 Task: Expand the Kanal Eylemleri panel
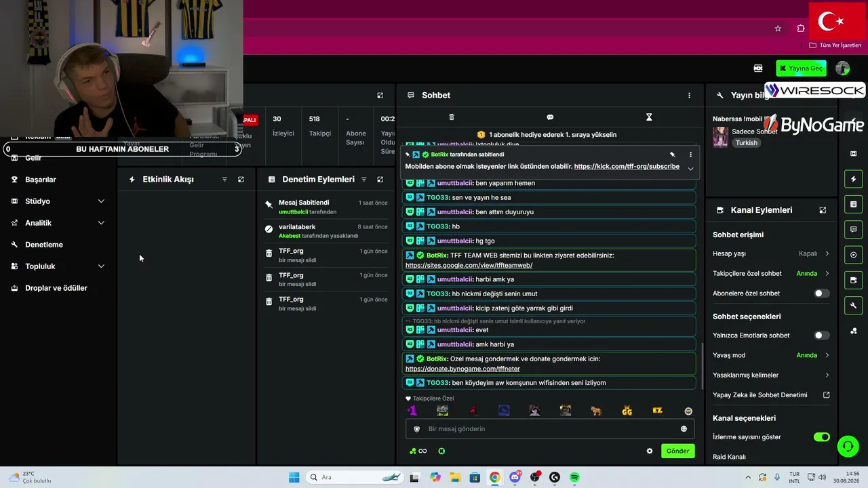click(x=823, y=210)
